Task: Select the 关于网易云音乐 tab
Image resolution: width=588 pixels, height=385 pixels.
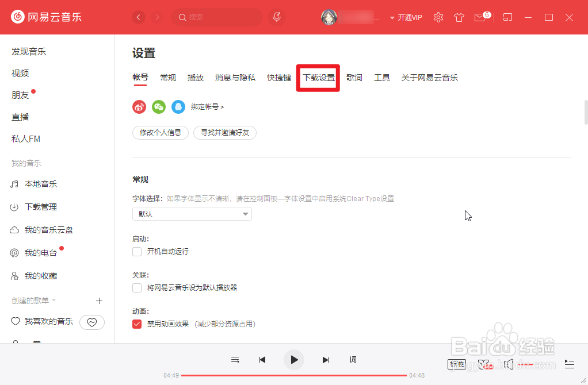Action: (x=430, y=78)
